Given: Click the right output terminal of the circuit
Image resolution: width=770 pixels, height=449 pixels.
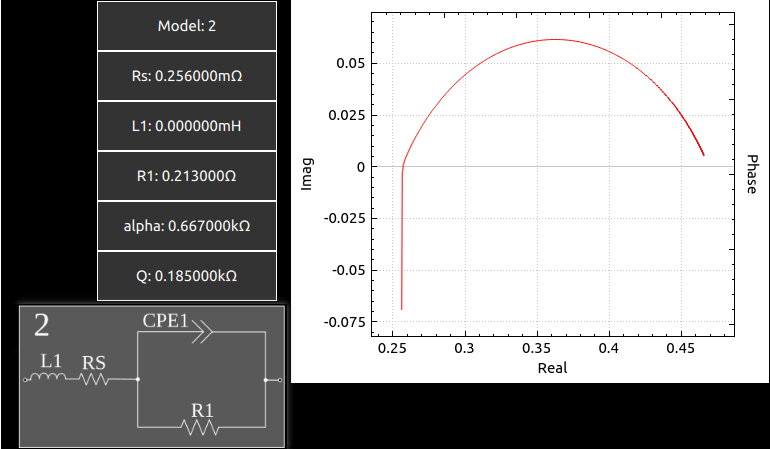Looking at the screenshot, I should click(x=280, y=380).
